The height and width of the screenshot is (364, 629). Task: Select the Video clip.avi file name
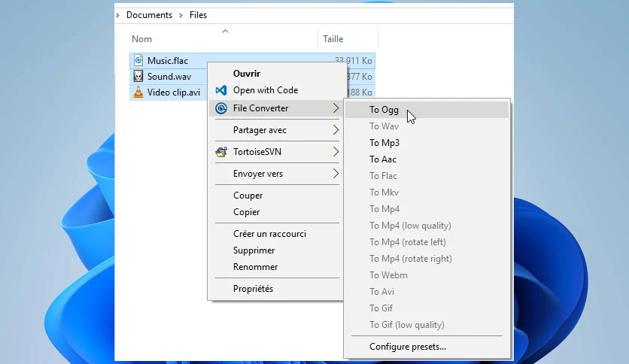(x=174, y=93)
